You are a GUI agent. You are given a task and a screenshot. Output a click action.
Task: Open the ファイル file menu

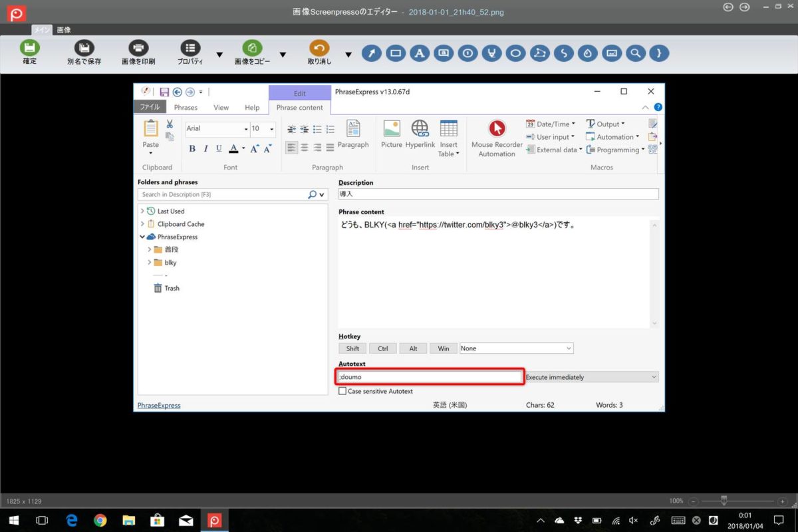coord(149,107)
